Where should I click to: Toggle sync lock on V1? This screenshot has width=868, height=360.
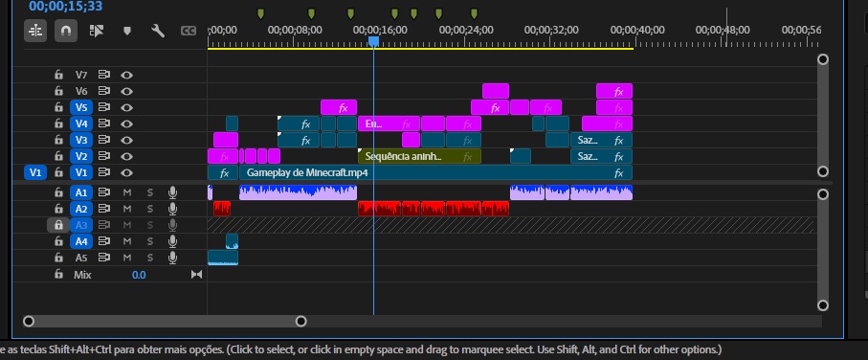tap(104, 172)
